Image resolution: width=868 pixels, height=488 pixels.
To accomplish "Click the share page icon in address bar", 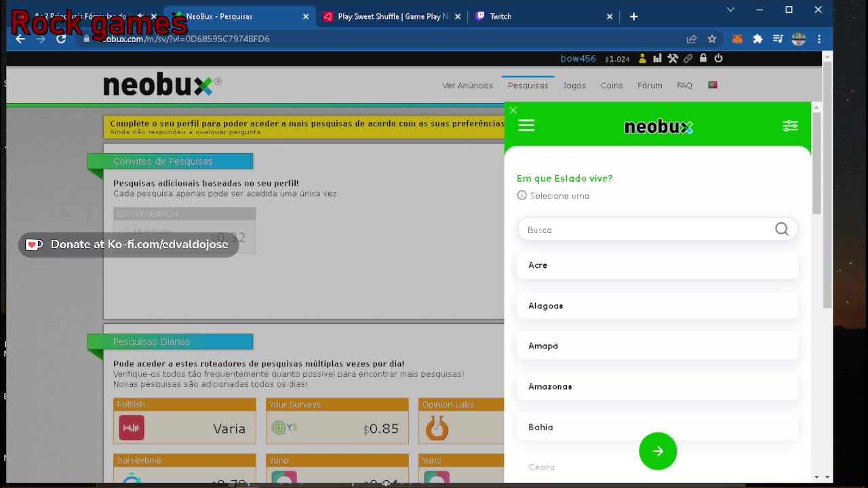I will coord(692,39).
